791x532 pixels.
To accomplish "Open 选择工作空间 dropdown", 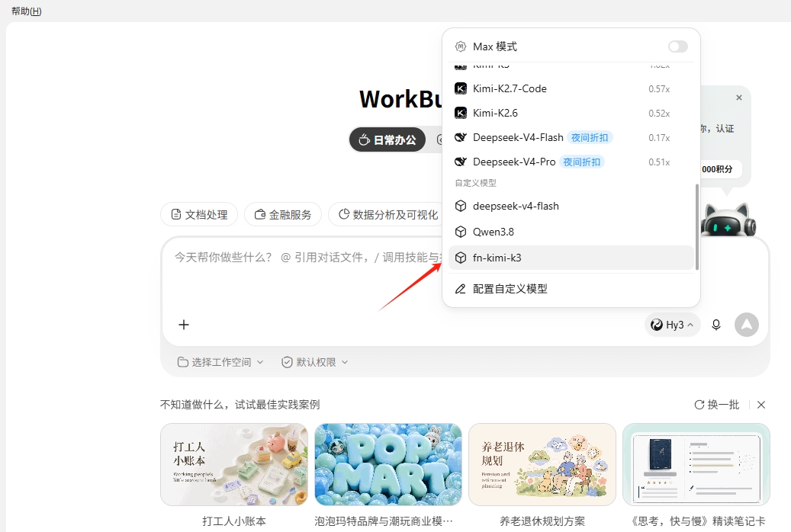I will pyautogui.click(x=220, y=362).
